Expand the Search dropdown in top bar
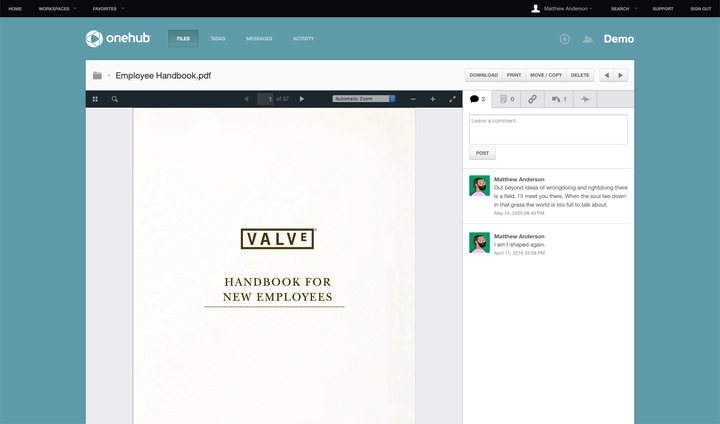 624,9
